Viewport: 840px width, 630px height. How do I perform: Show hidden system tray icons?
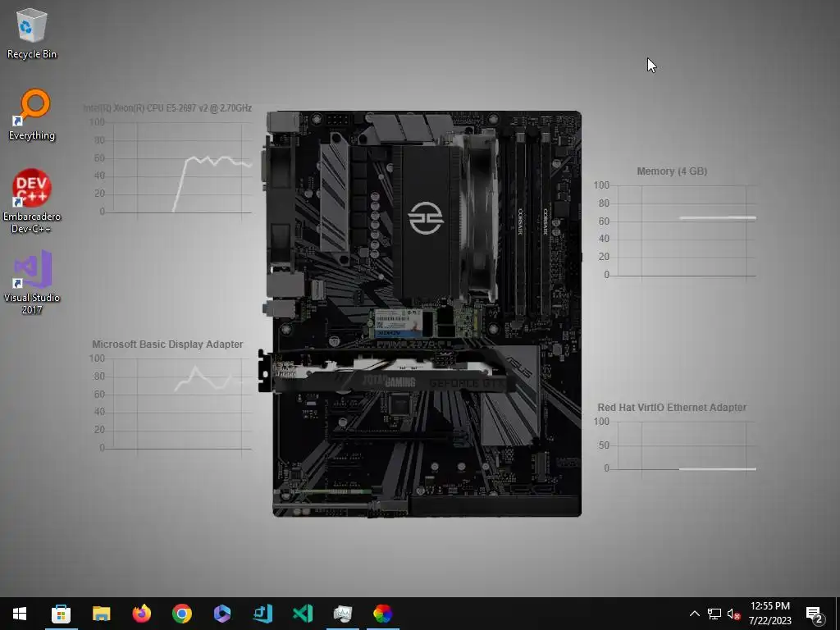[x=694, y=614]
